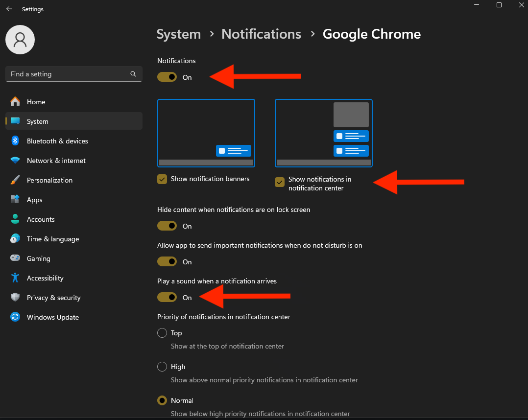
Task: Click the Personalization paintbrush icon
Action: (15, 180)
